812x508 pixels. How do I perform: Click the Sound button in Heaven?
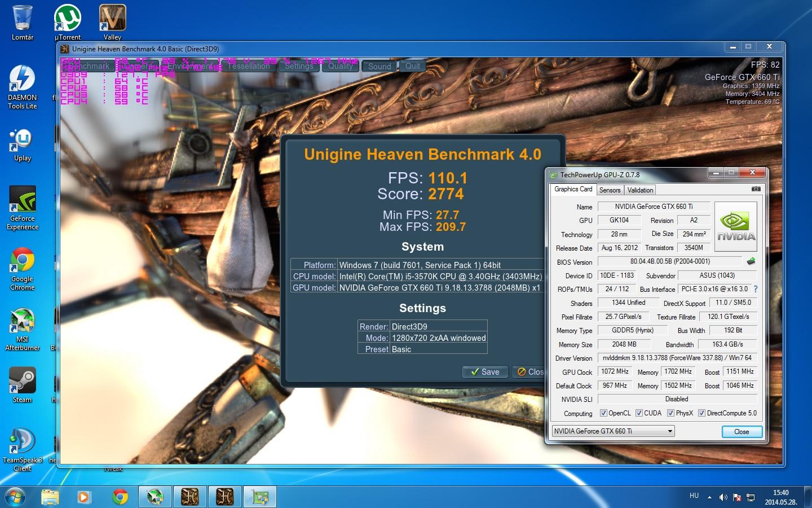tap(379, 66)
